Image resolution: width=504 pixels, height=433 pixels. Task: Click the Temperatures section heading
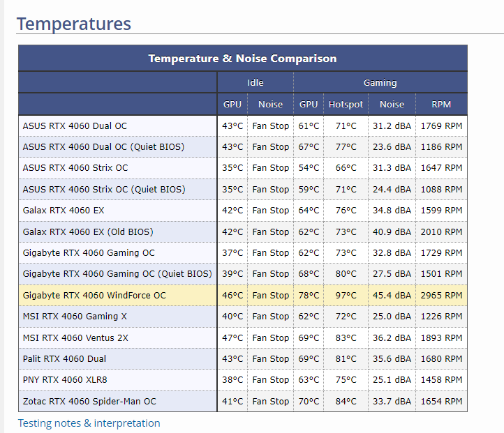point(74,24)
